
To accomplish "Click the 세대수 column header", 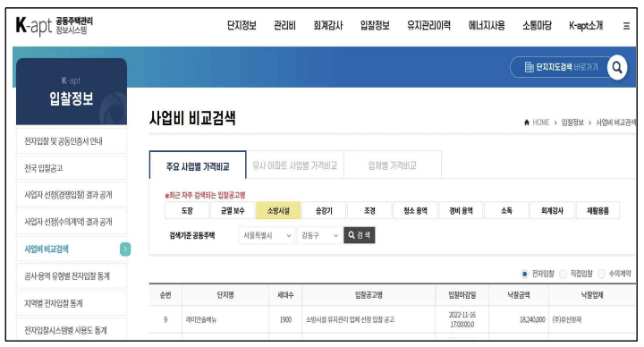I will coord(285,295).
